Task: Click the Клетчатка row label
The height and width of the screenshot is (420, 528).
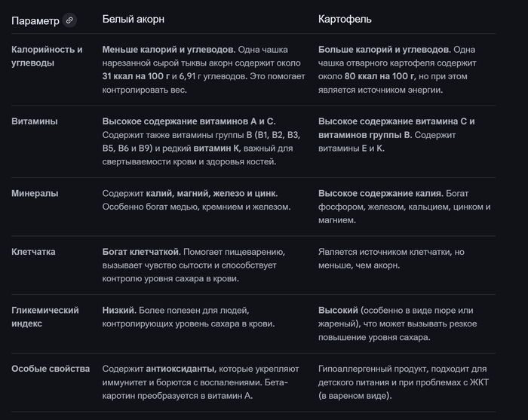Action: (x=33, y=251)
